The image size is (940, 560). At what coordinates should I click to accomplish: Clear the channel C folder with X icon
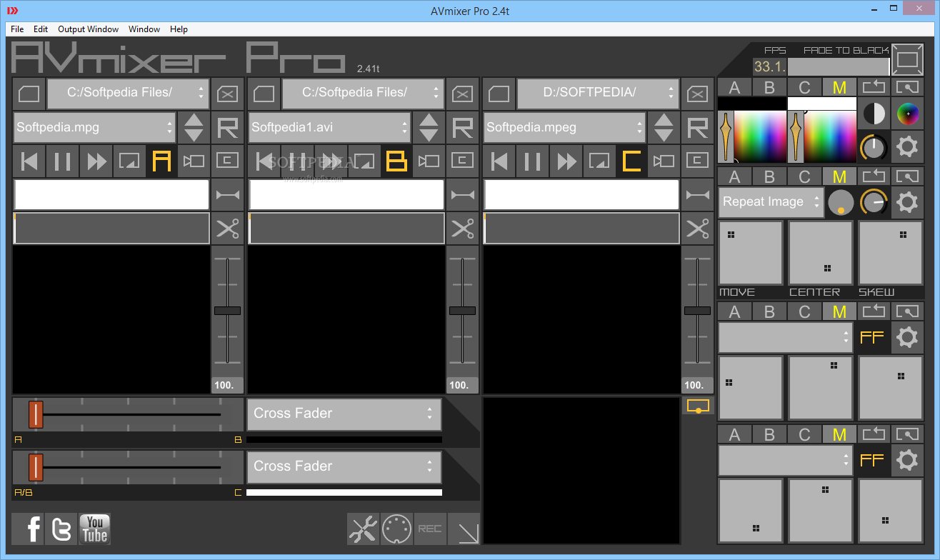click(698, 94)
